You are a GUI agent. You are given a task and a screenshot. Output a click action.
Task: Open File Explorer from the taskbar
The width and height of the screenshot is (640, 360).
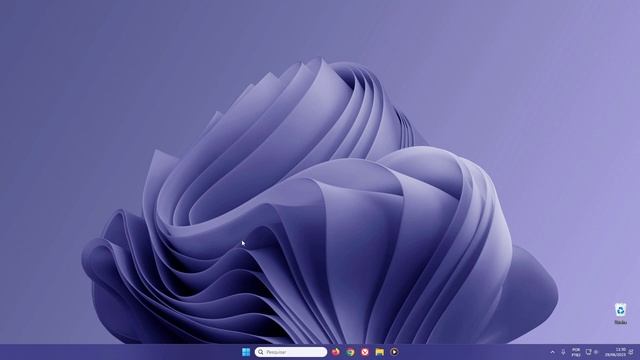pyautogui.click(x=380, y=352)
